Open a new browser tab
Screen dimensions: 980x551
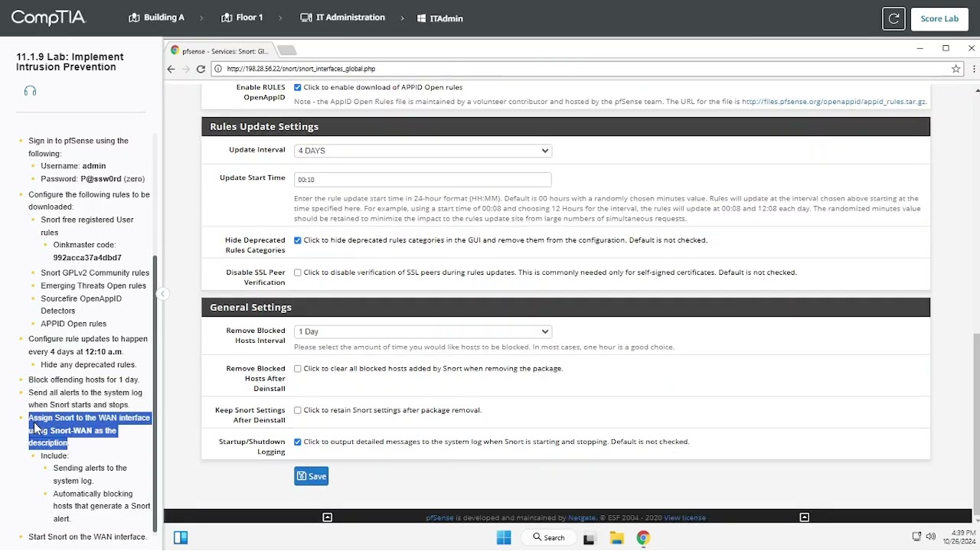pyautogui.click(x=287, y=51)
